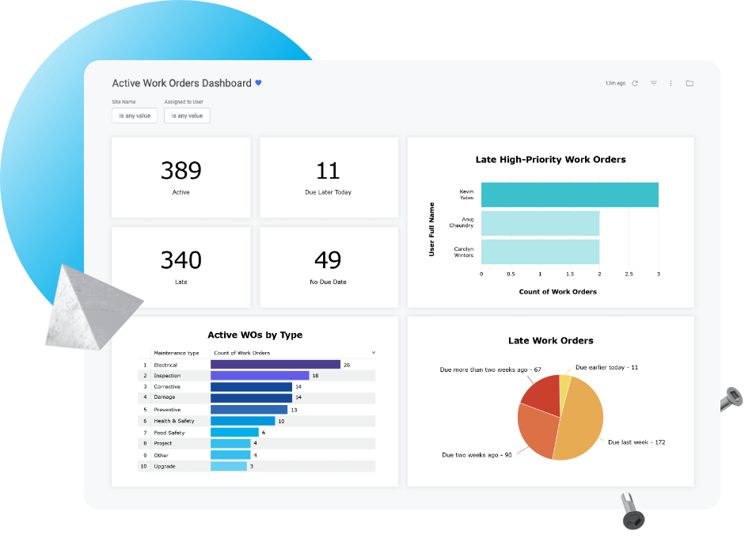The width and height of the screenshot is (756, 538).
Task: Open the Assigned to User filter dropdown
Action: click(x=187, y=116)
